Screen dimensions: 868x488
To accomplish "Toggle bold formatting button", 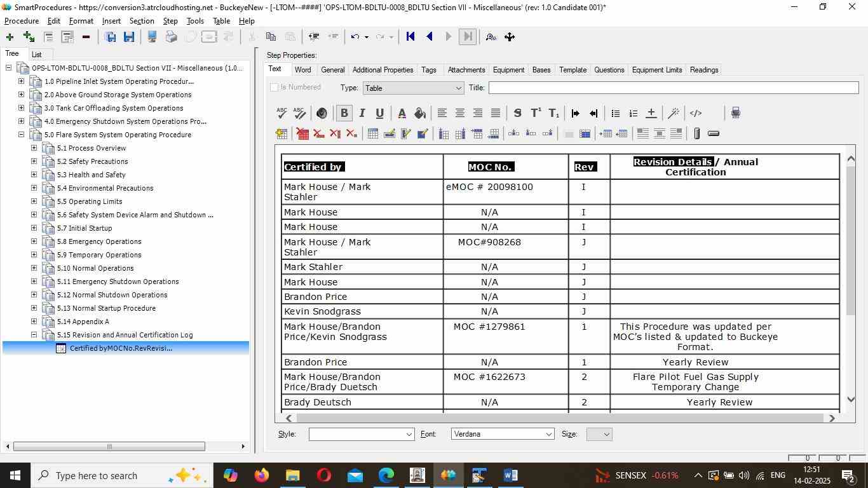I will click(344, 113).
